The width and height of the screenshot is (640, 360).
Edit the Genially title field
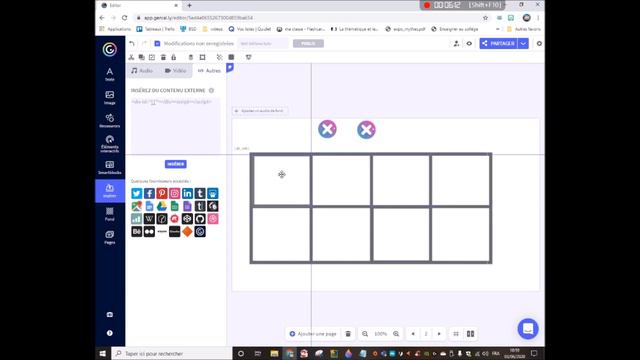click(x=263, y=43)
